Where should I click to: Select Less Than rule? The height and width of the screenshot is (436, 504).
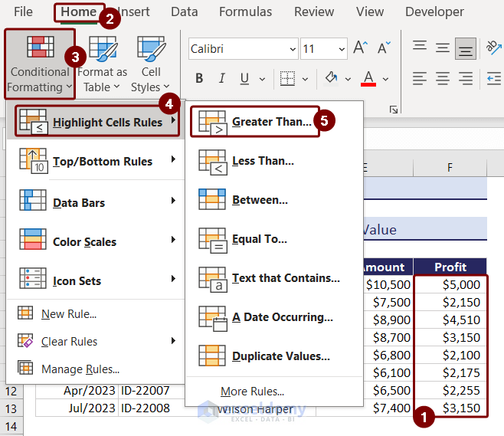point(274,161)
